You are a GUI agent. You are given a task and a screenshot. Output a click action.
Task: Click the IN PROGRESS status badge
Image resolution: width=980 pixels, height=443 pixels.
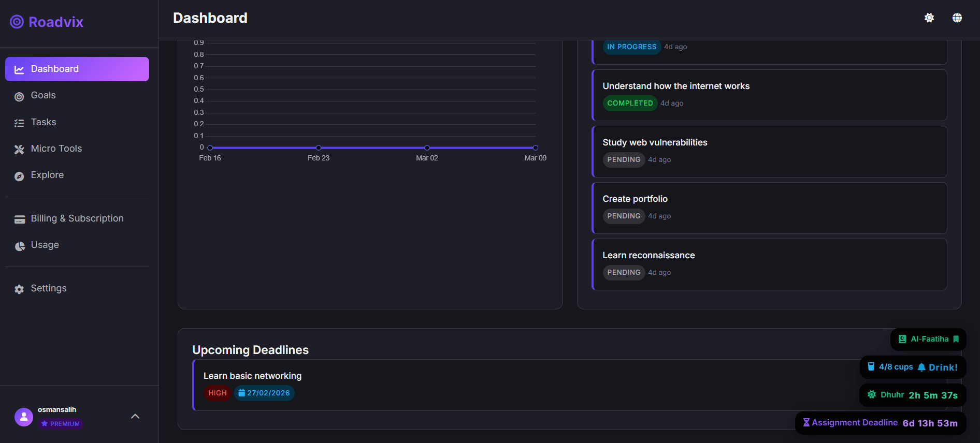tap(632, 47)
